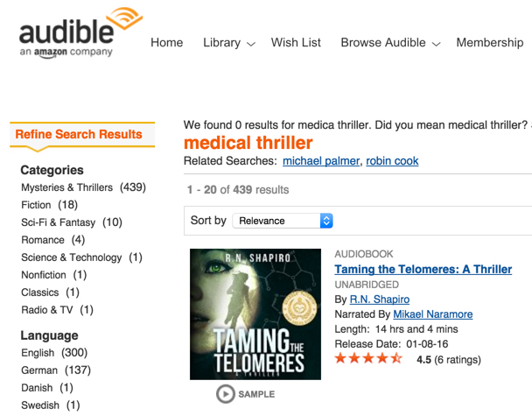Filter results to German language

(x=39, y=370)
